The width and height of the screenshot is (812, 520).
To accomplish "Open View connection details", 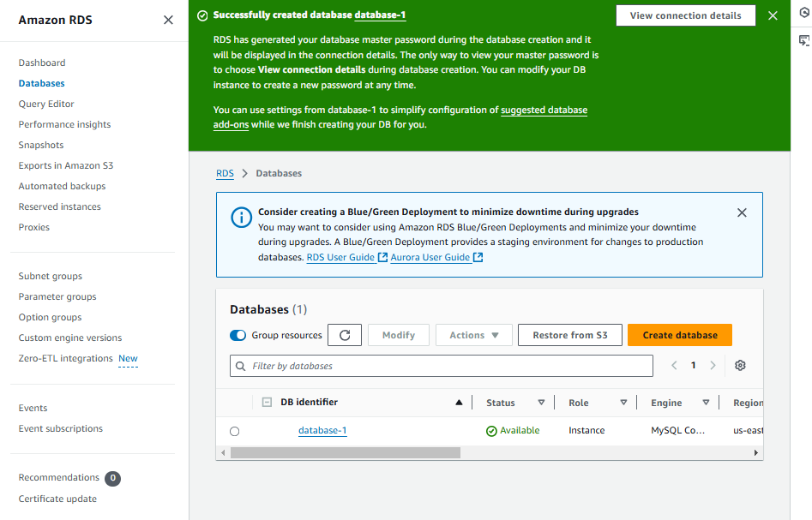I will 685,15.
